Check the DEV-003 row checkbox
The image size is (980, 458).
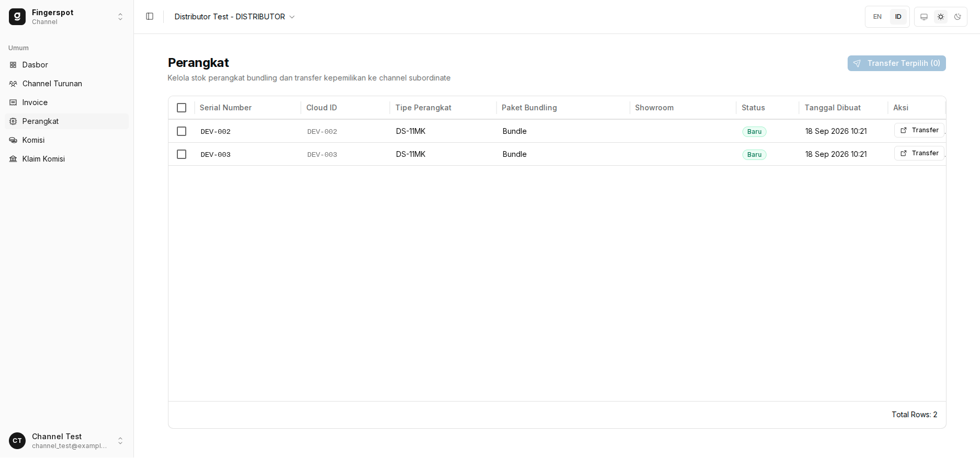click(x=182, y=154)
